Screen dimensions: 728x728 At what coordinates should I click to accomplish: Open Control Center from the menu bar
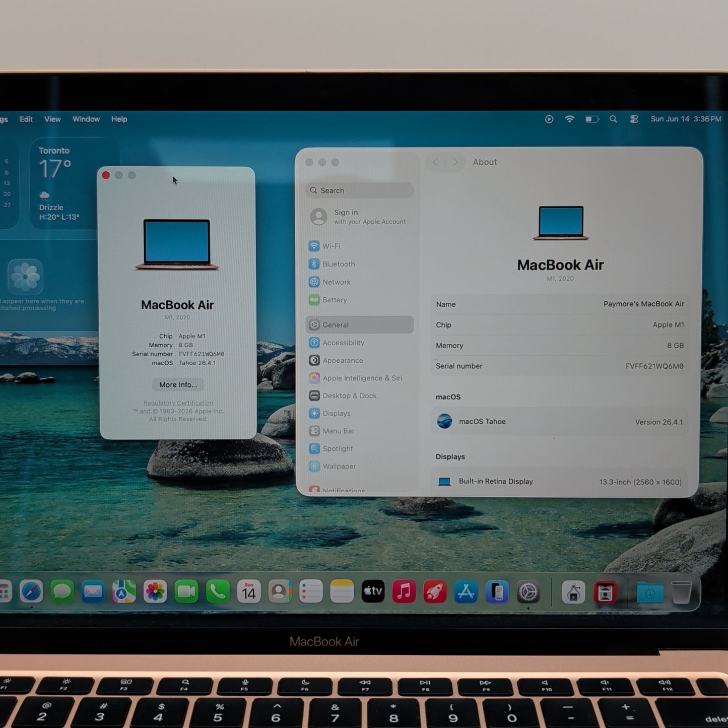634,119
